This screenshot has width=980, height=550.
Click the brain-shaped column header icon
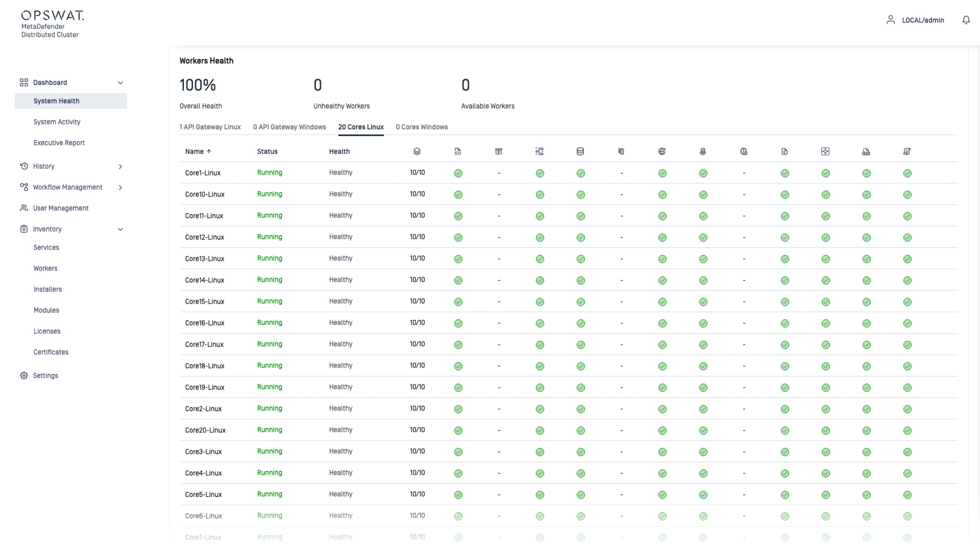coord(744,152)
